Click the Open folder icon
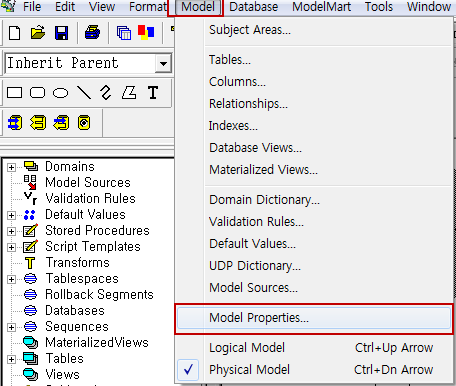The width and height of the screenshot is (456, 386). click(38, 33)
